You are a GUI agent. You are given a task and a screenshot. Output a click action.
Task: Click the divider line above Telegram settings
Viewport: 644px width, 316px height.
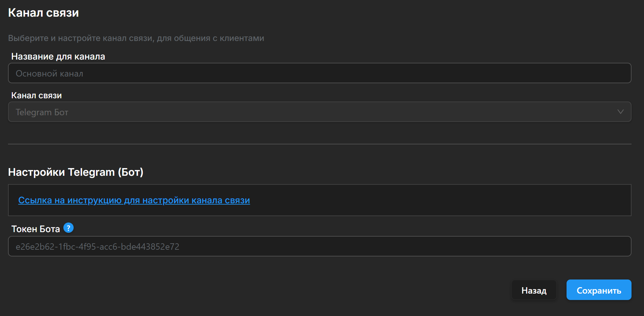click(319, 144)
